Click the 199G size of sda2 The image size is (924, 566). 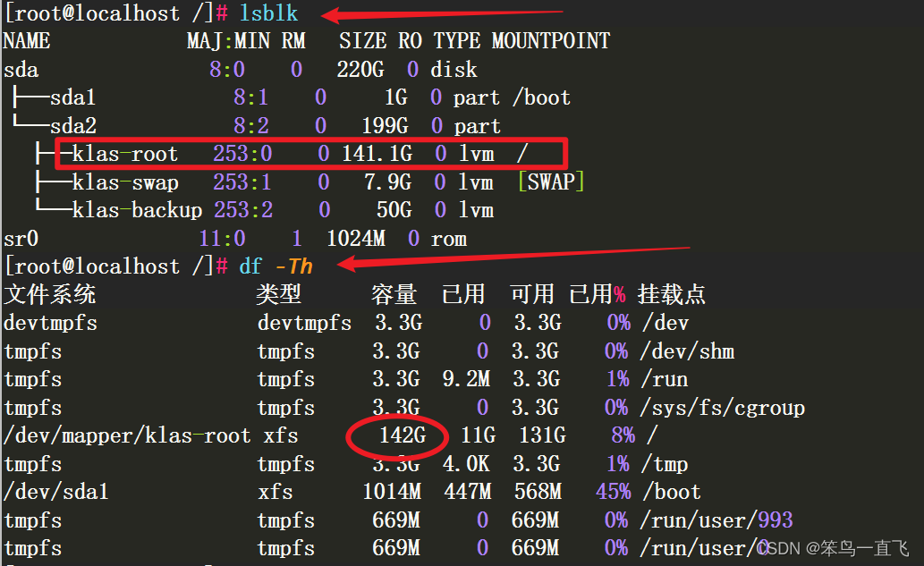pyautogui.click(x=385, y=126)
